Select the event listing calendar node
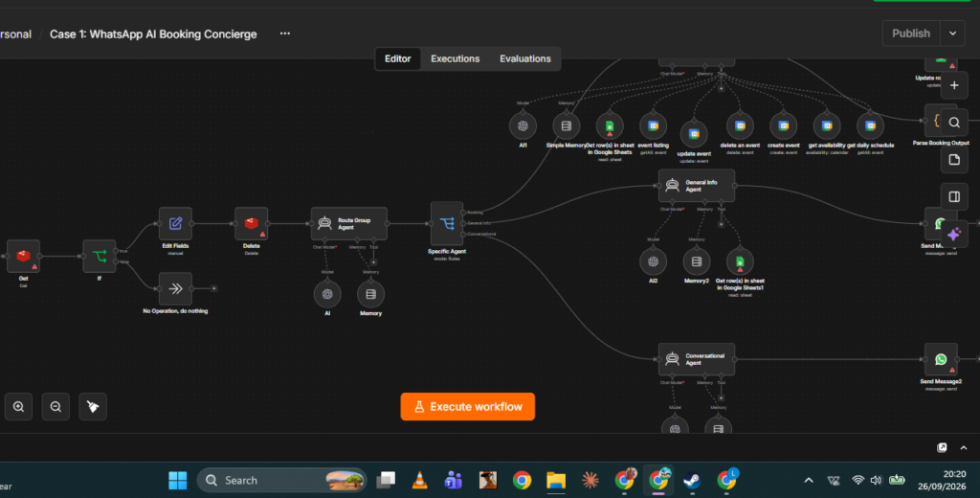The image size is (980, 498). (x=653, y=125)
